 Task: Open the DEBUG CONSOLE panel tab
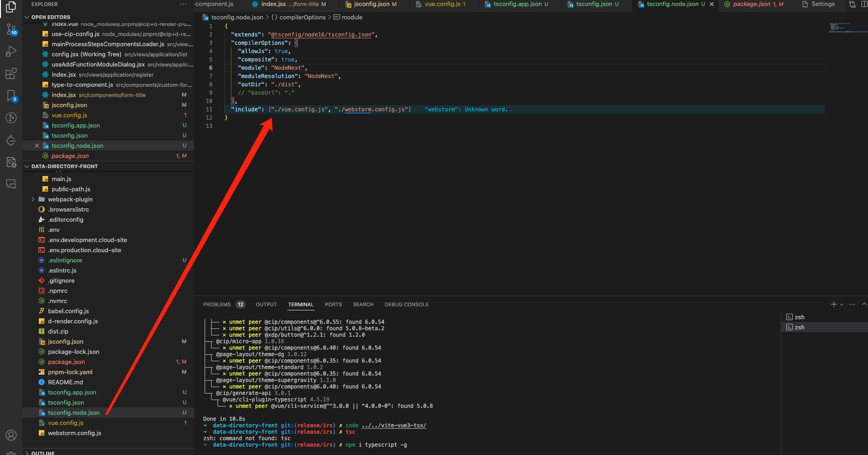(x=407, y=304)
